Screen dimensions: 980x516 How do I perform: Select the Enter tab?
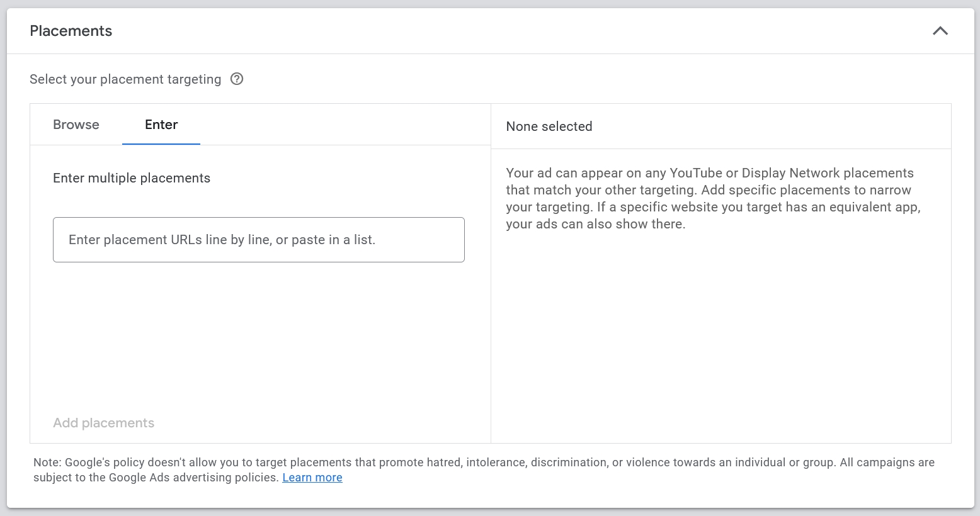pos(161,125)
